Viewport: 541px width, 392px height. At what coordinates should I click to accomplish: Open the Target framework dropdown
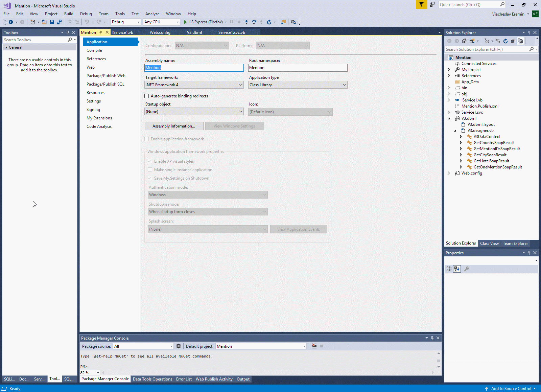tap(194, 85)
